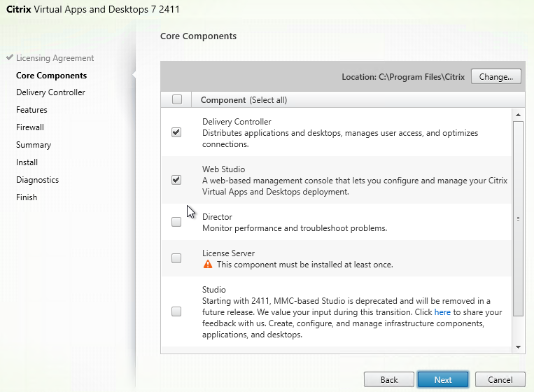534x392 pixels.
Task: Click the 'Web Studio' component title
Action: [223, 169]
